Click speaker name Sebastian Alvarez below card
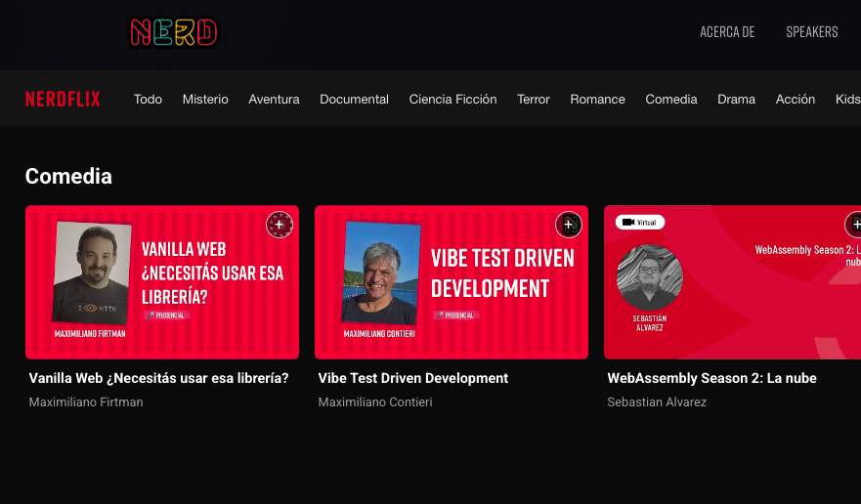This screenshot has height=504, width=861. pyautogui.click(x=657, y=401)
